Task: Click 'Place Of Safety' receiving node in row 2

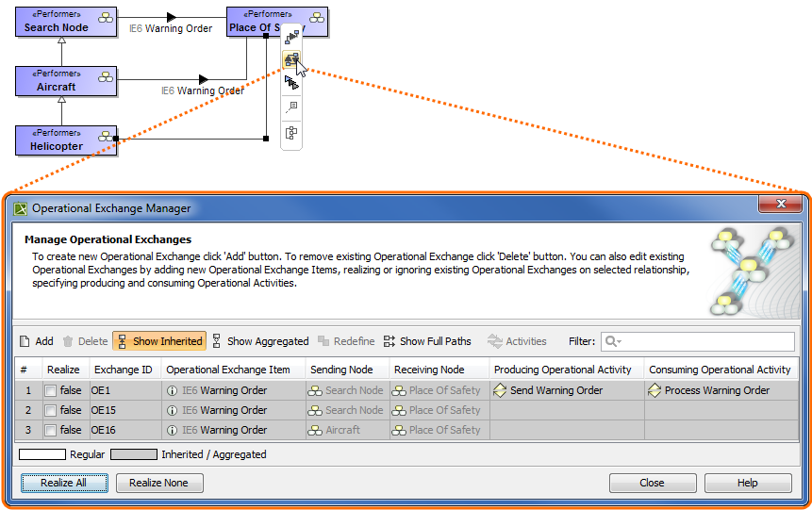Action: tap(439, 410)
